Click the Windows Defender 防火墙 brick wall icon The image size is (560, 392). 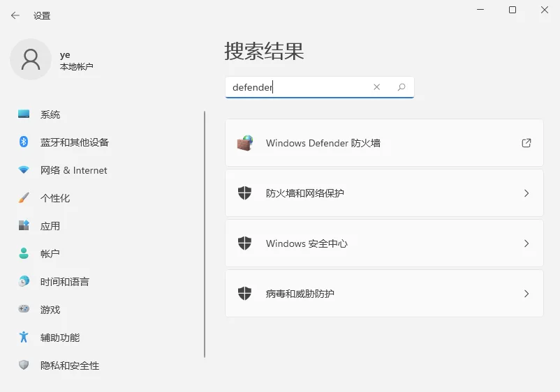[244, 143]
